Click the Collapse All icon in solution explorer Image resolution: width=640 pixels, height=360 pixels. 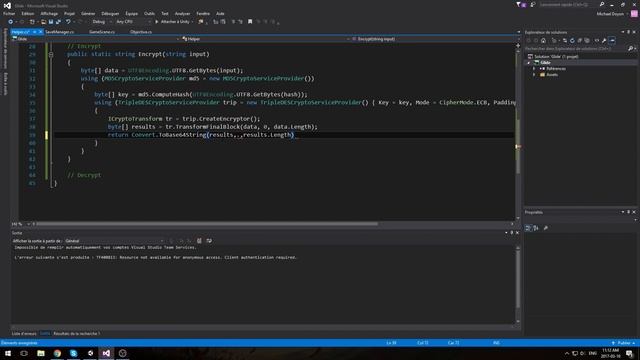point(580,40)
